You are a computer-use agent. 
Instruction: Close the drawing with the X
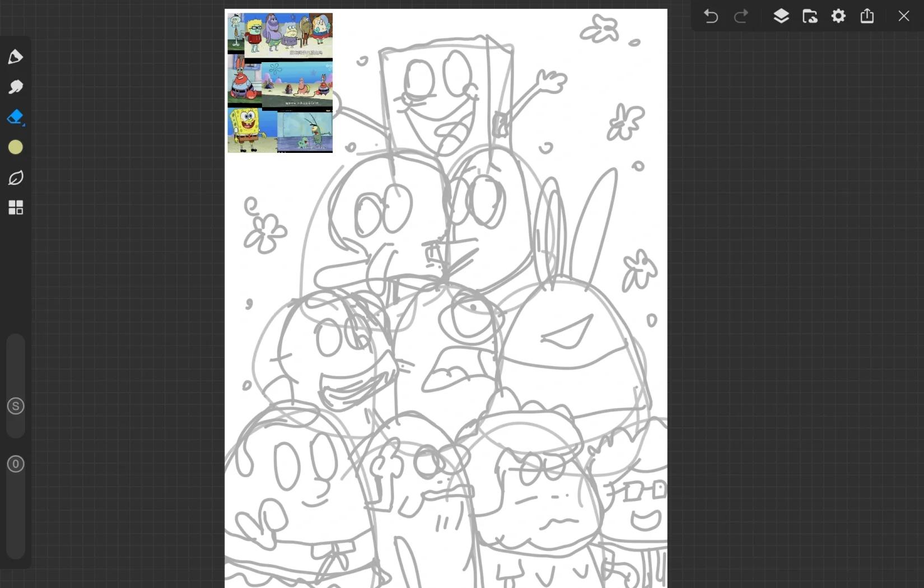(903, 16)
